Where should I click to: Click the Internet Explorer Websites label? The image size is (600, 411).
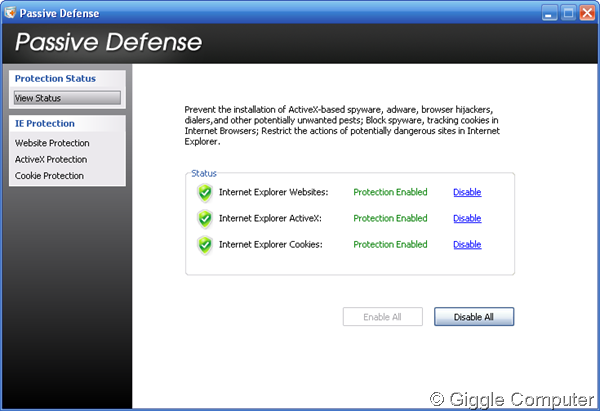[274, 192]
